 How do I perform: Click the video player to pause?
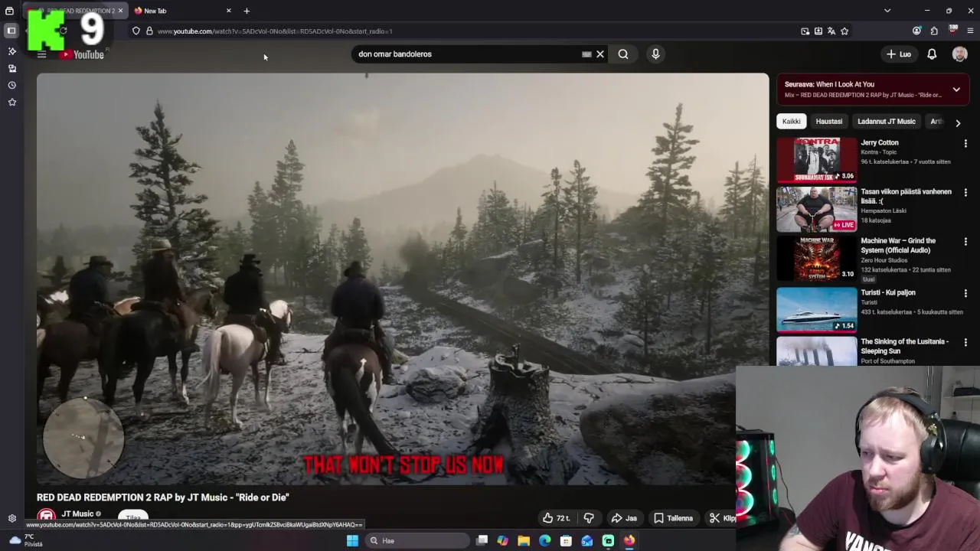(x=403, y=279)
